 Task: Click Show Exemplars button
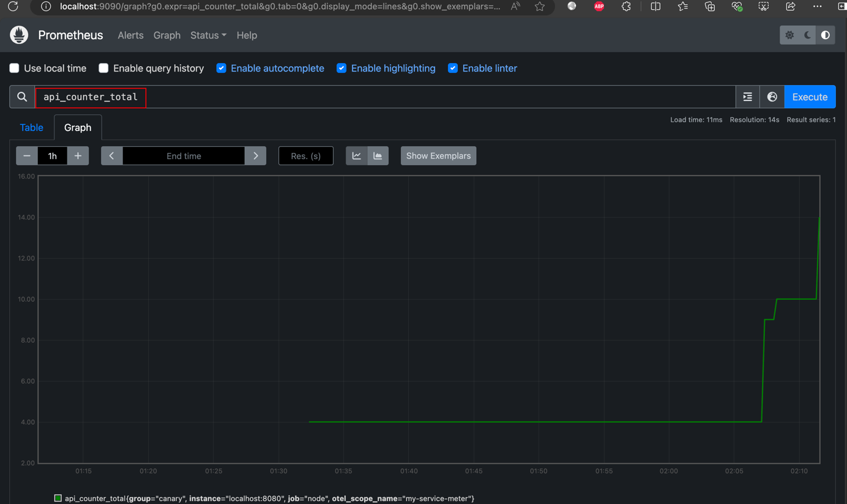[438, 156]
